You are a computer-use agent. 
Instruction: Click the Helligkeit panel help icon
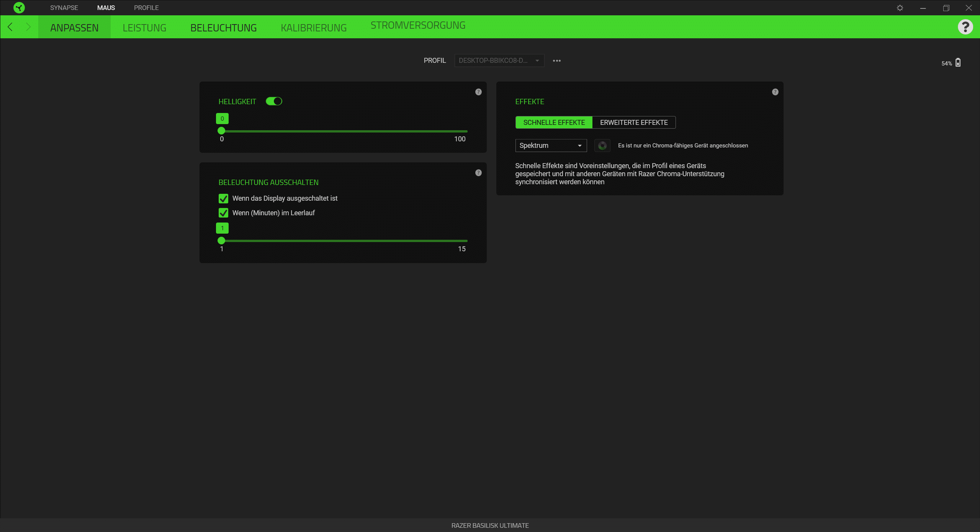click(478, 92)
